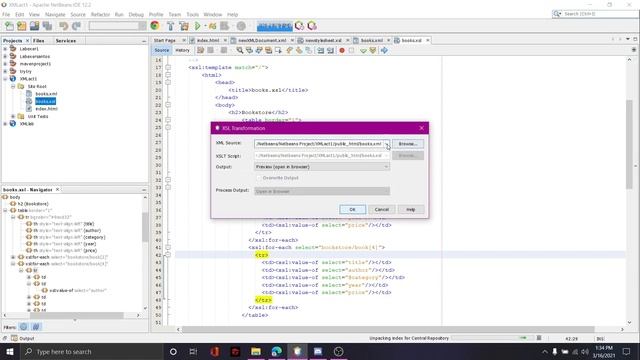Click the Profile Project toolbar icon
The height and width of the screenshot is (360, 640).
[224, 26]
